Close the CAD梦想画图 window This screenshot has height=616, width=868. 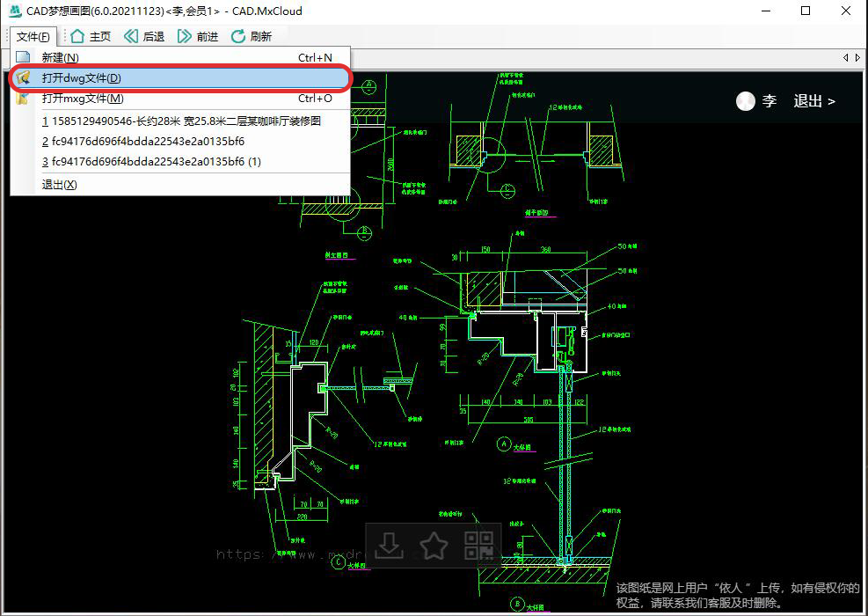[846, 11]
